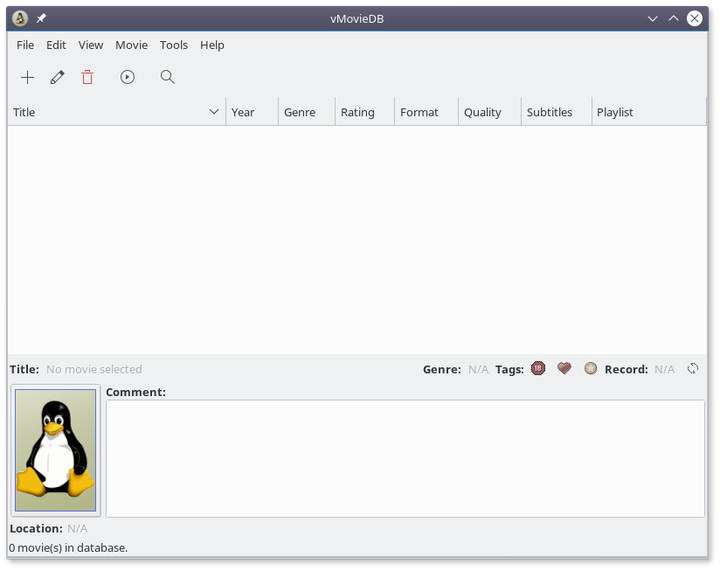This screenshot has width=720, height=571.
Task: Click the vMovieDB app icon in titlebar
Action: [19, 18]
